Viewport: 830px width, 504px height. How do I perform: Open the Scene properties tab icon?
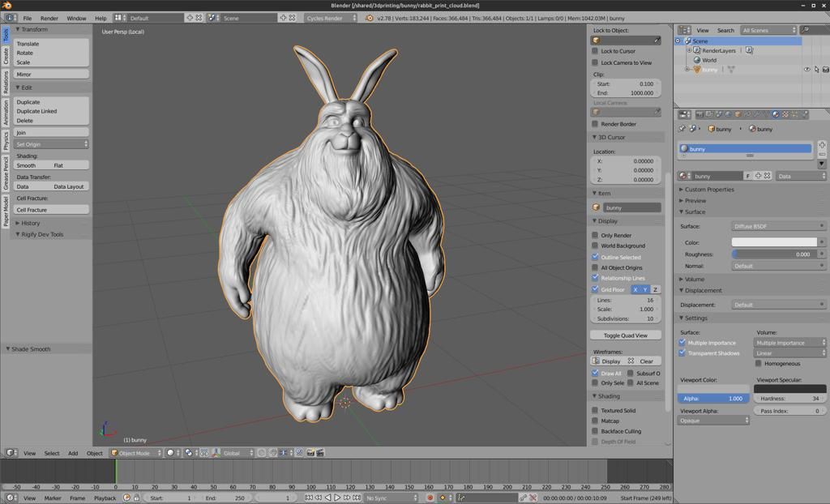coord(719,113)
